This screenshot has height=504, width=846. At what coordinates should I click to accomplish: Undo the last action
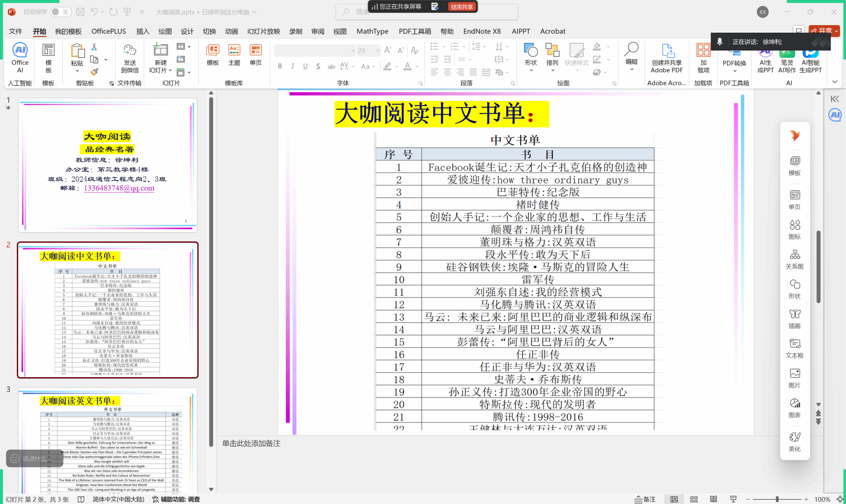[94, 12]
